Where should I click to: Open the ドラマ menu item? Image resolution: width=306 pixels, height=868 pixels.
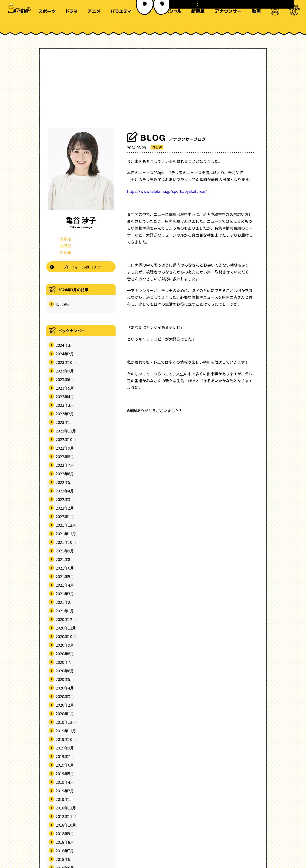(x=71, y=11)
